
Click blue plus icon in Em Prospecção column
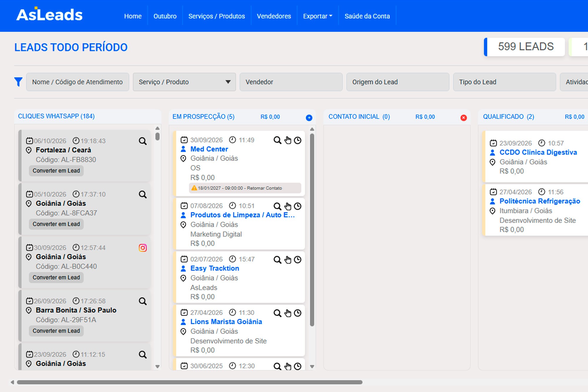(309, 118)
